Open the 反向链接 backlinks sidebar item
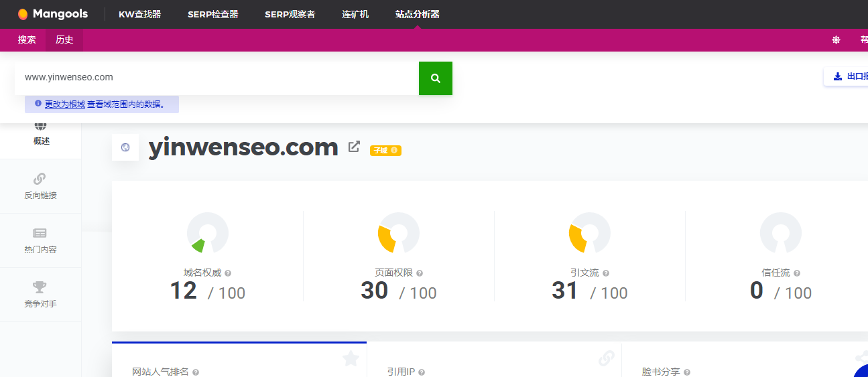This screenshot has height=377, width=868. (40, 186)
